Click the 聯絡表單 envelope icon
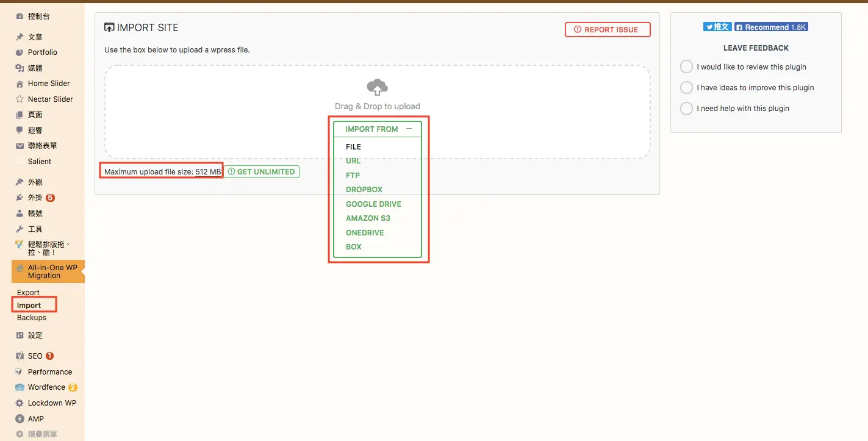Screen dimensions: 868x441 coord(20,146)
